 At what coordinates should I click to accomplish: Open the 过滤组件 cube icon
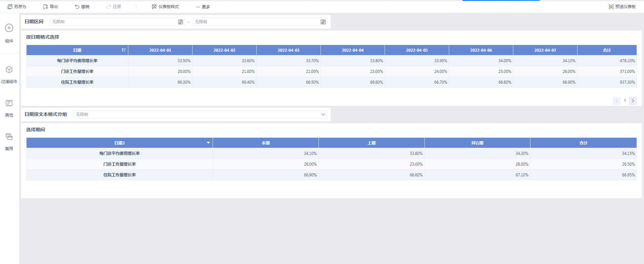point(9,70)
